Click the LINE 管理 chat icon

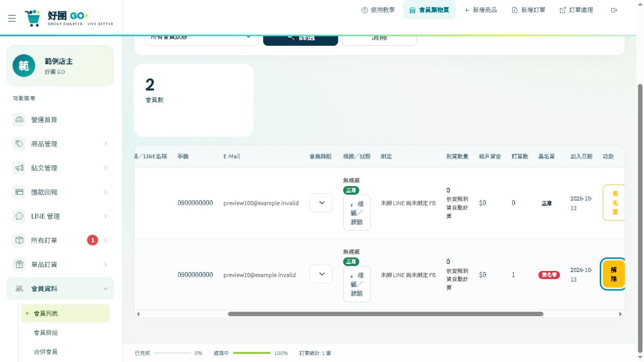point(19,216)
